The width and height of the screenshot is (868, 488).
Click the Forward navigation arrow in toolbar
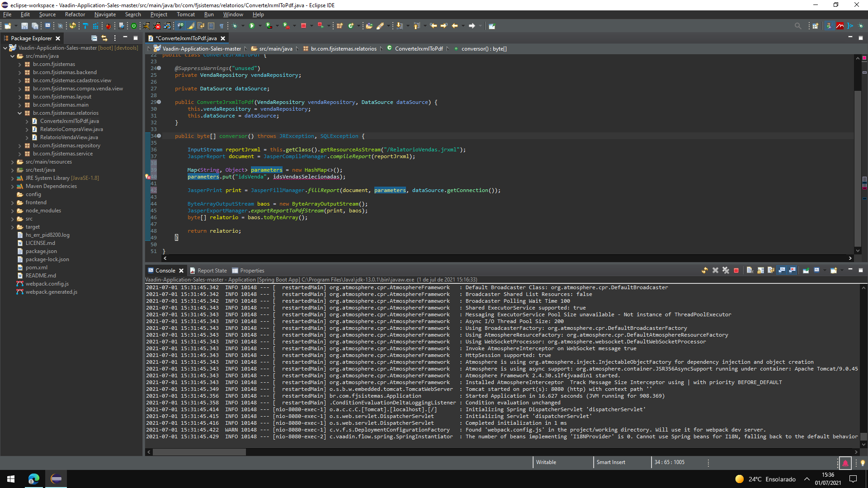pyautogui.click(x=472, y=26)
